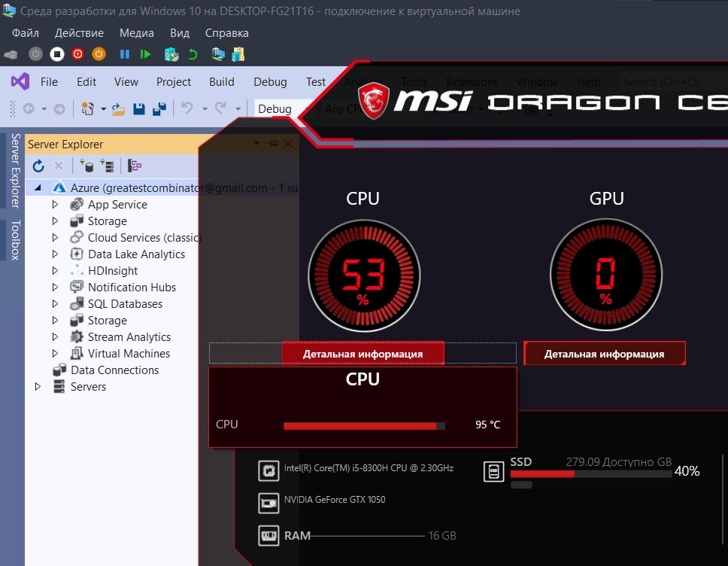Click Connect to Database icon in Server Explorer

point(86,166)
